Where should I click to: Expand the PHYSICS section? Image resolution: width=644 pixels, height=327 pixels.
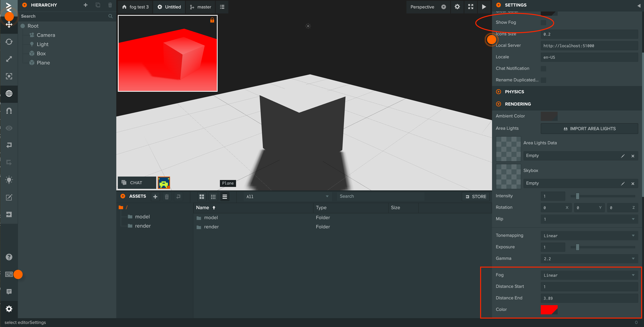coord(499,92)
